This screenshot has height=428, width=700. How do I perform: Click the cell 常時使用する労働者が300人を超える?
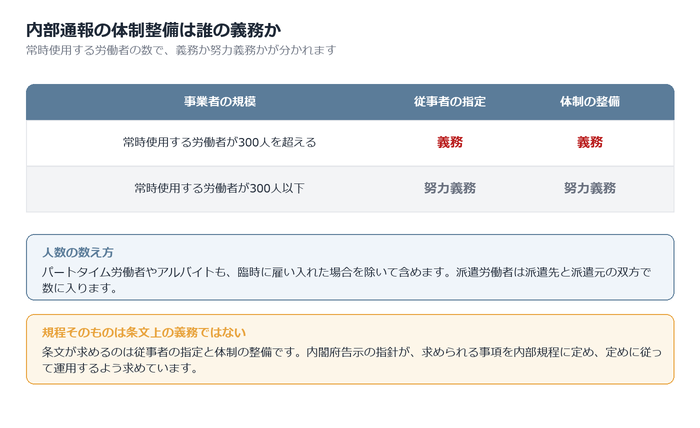pos(220,142)
